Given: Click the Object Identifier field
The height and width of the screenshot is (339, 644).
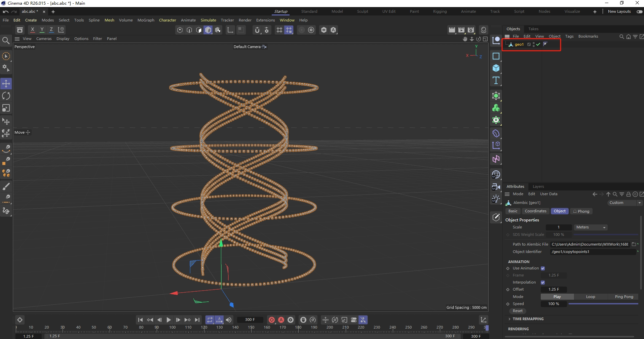Looking at the screenshot, I should coord(594,252).
